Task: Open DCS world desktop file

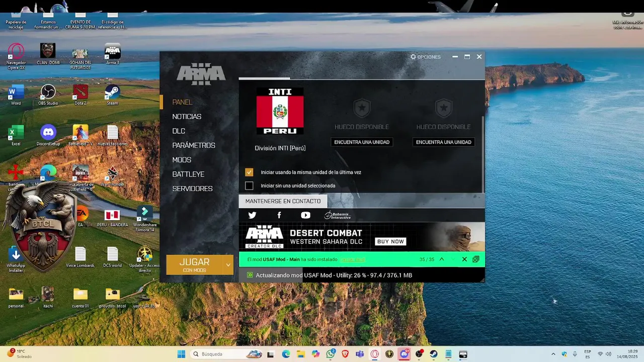Action: coord(112,257)
